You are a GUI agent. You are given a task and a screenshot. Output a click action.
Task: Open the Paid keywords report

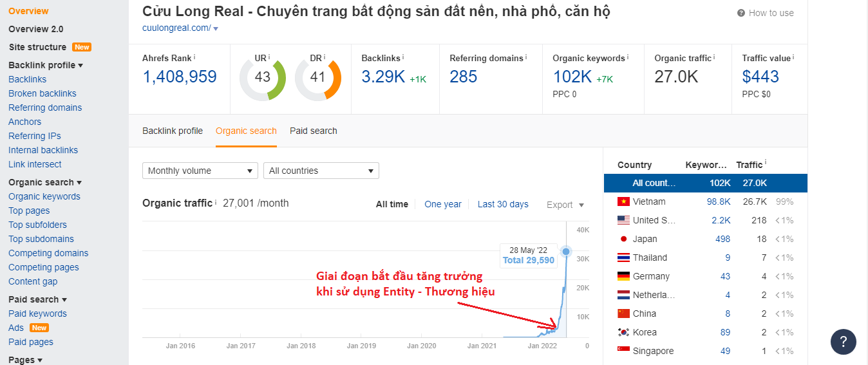[37, 314]
